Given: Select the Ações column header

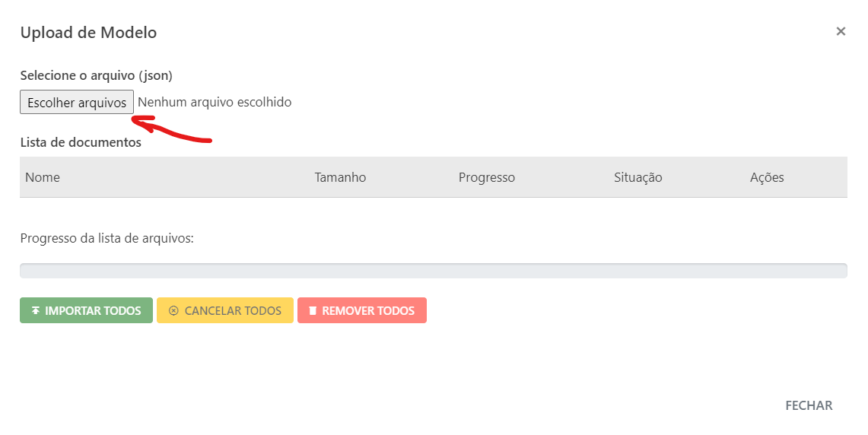Looking at the screenshot, I should tap(767, 177).
